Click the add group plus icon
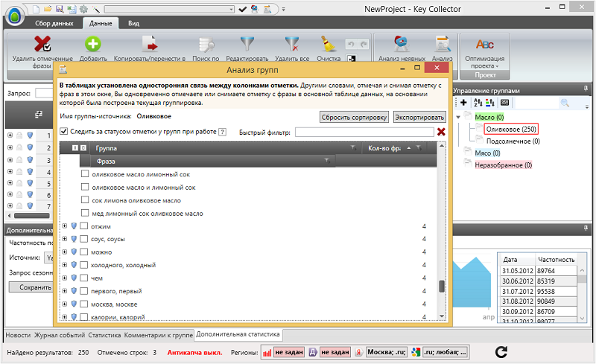This screenshot has width=596, height=364. (x=463, y=102)
